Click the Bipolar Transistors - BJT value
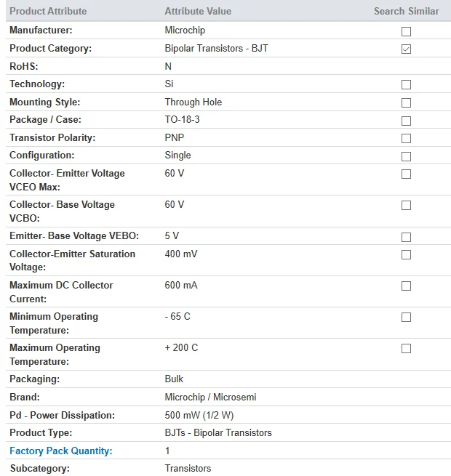 click(216, 48)
